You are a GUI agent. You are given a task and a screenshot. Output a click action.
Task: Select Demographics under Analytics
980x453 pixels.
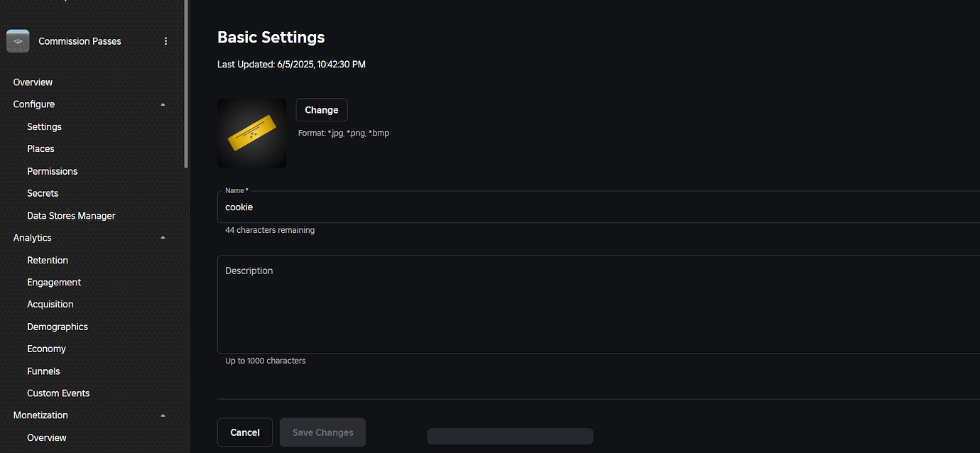pos(58,326)
